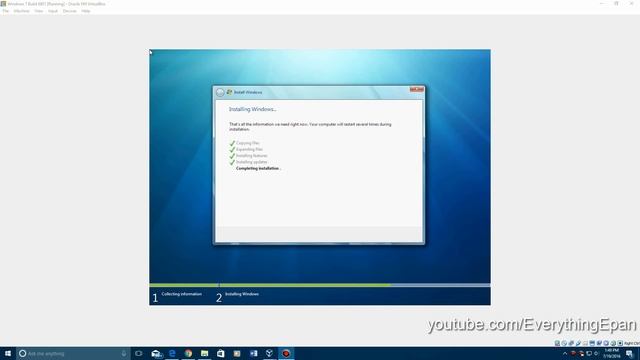Click the VirtualBox optical disk status icon

tap(564, 343)
